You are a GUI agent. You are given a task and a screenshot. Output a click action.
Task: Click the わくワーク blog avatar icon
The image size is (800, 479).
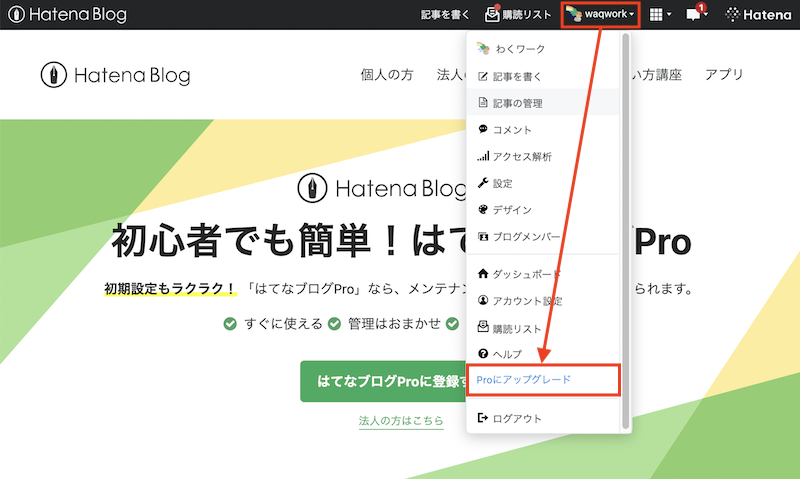coord(483,48)
